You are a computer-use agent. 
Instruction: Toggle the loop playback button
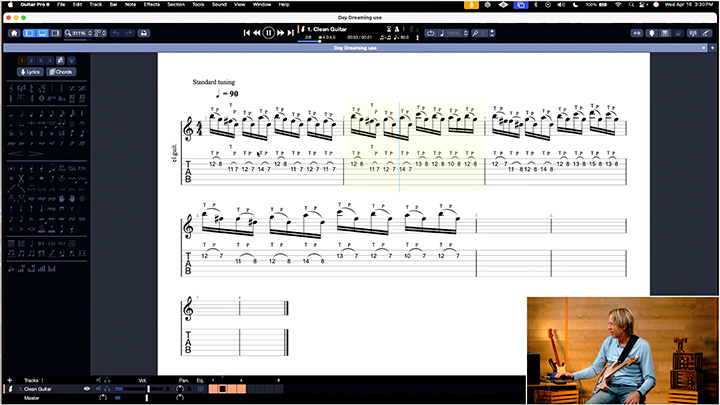pos(430,33)
